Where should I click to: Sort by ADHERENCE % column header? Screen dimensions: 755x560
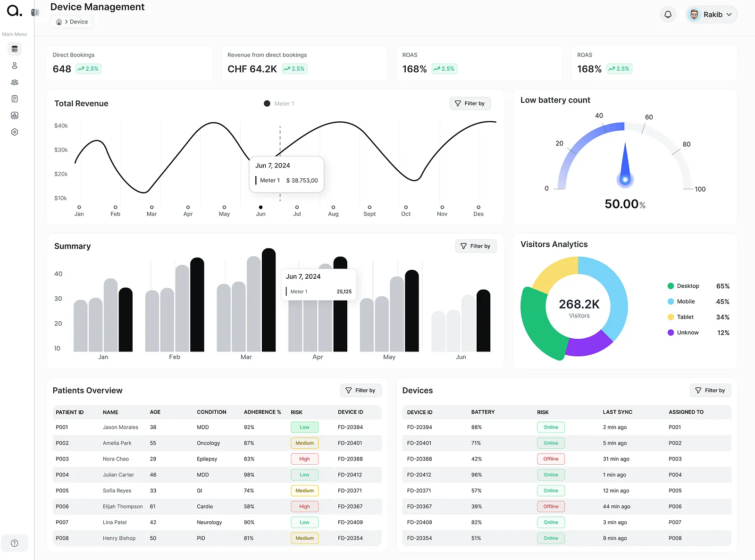(x=262, y=412)
